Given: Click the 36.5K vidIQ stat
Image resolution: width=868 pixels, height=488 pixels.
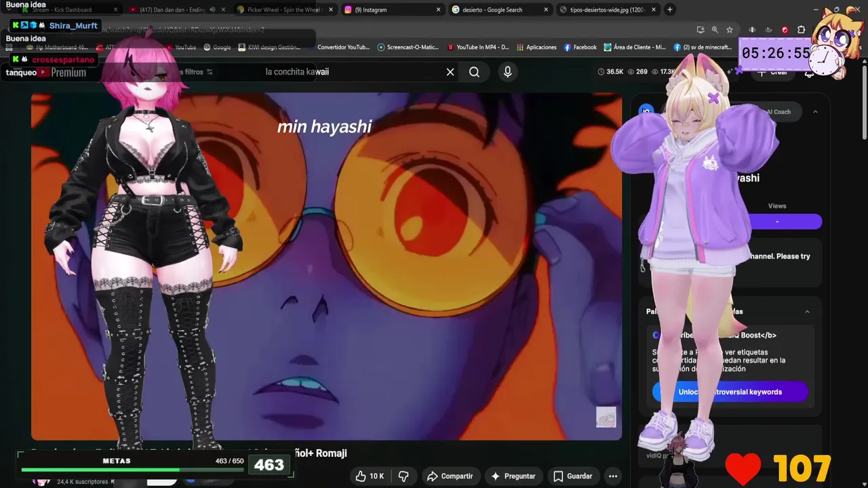Looking at the screenshot, I should pos(610,72).
